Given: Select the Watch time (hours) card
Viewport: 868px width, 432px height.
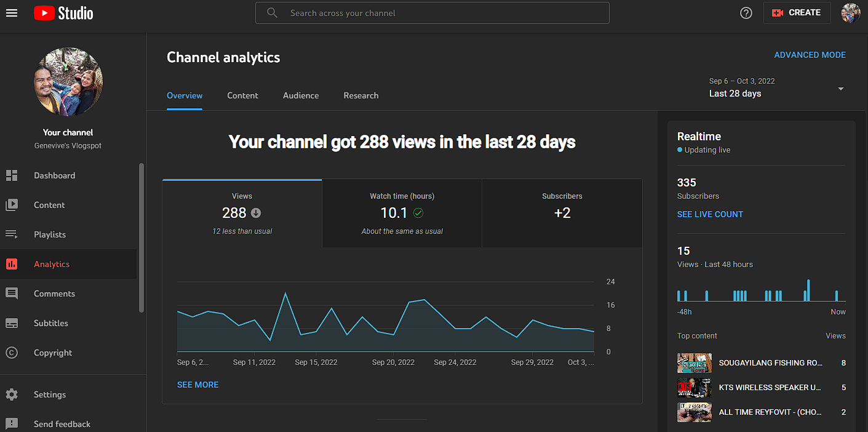Looking at the screenshot, I should [402, 214].
